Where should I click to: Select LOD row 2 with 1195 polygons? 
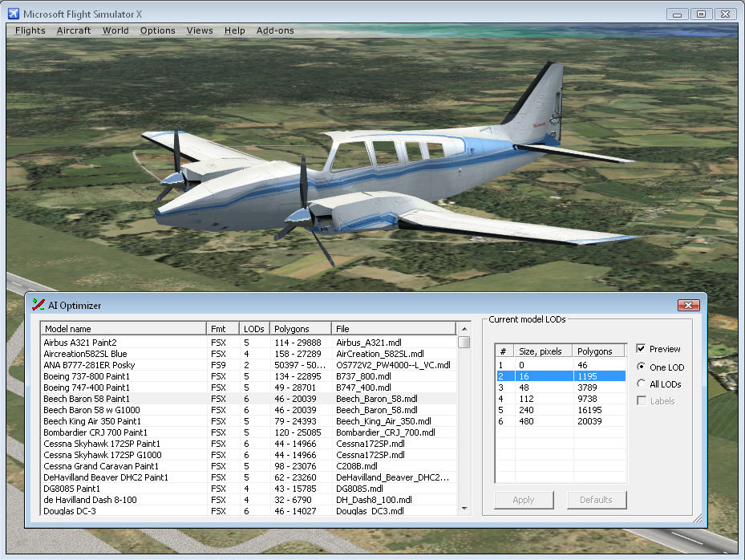pos(561,376)
